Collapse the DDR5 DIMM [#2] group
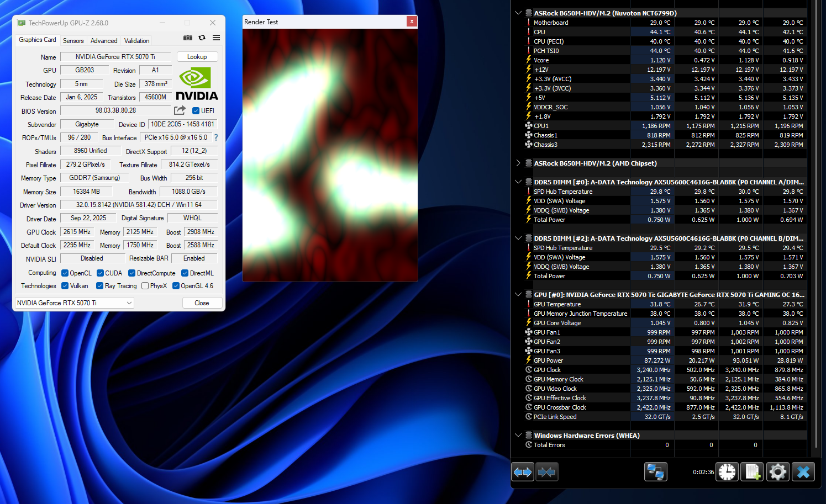Viewport: 826px width, 504px height. 518,238
